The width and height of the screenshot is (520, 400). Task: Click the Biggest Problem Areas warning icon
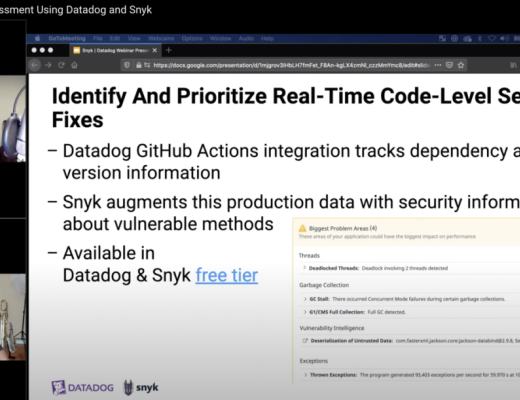coord(302,228)
